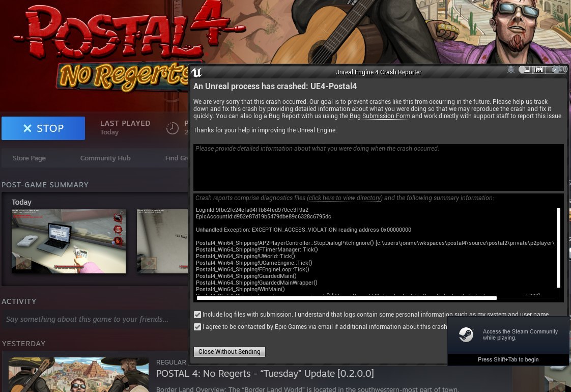Select the 'EpicAccountId:d952e87d19b5479dbe89c6328c6795dc' line

(x=263, y=216)
